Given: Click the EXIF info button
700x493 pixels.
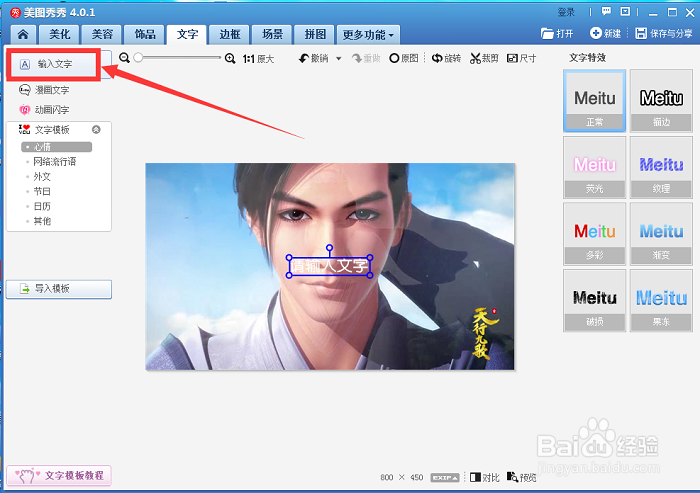Looking at the screenshot, I should [x=445, y=477].
